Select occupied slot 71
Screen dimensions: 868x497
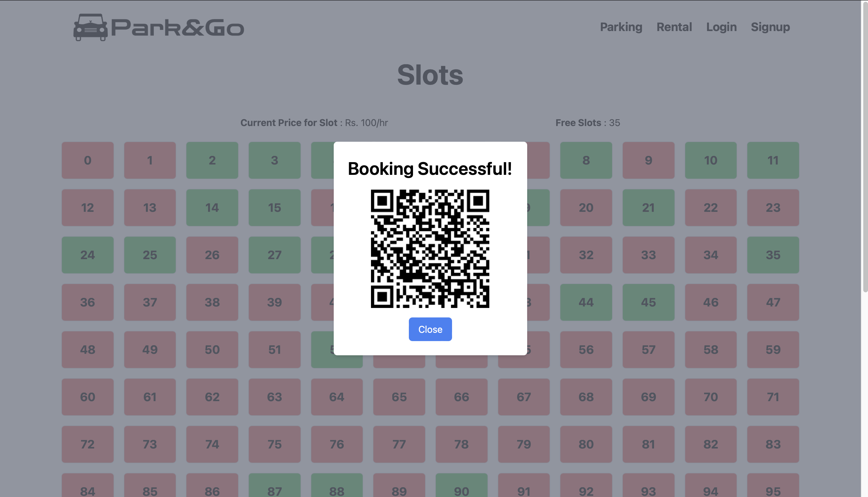(x=773, y=397)
